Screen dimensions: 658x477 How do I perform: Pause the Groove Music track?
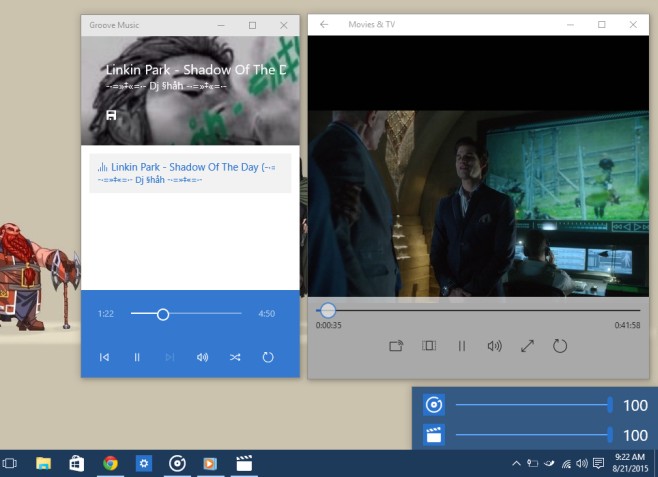pyautogui.click(x=137, y=357)
